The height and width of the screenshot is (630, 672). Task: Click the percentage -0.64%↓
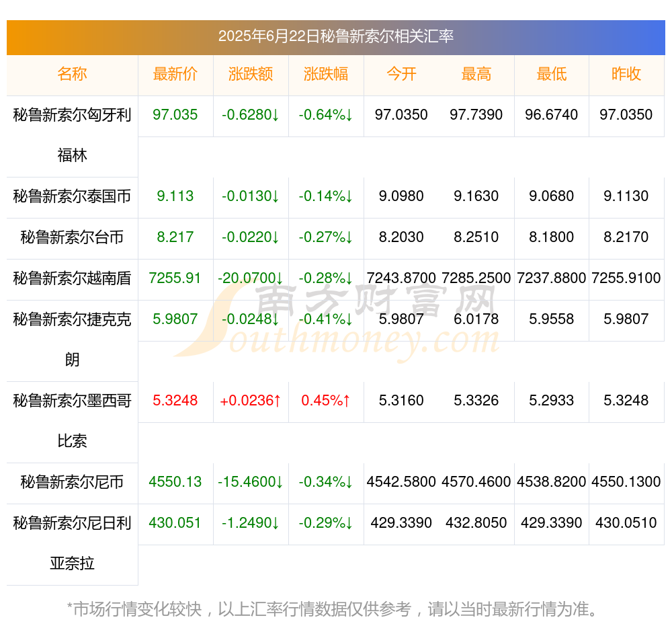326,115
